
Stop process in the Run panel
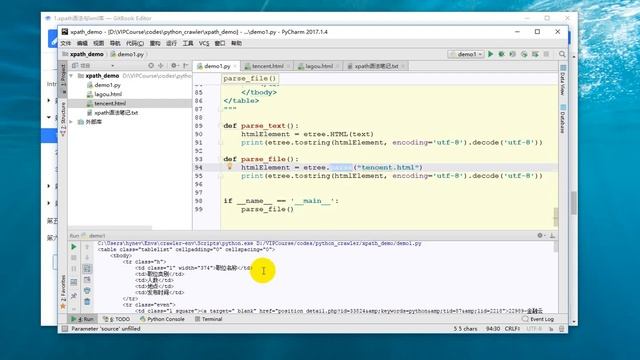tap(73, 258)
